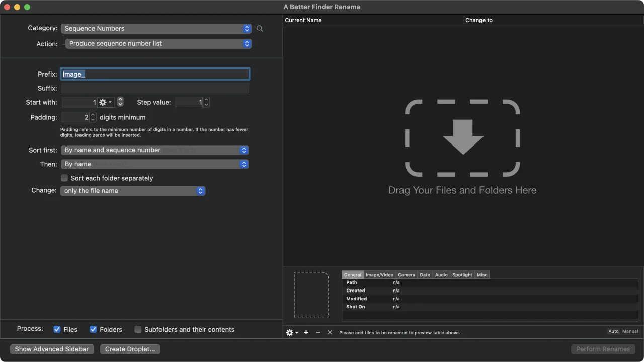Screen dimensions: 644x362
Task: Open the Audio metadata tab
Action: pyautogui.click(x=441, y=275)
